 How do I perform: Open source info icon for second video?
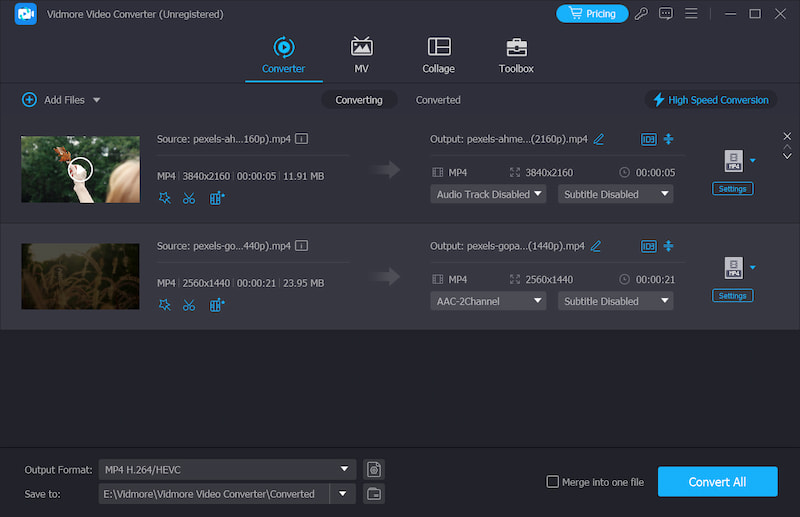[301, 246]
